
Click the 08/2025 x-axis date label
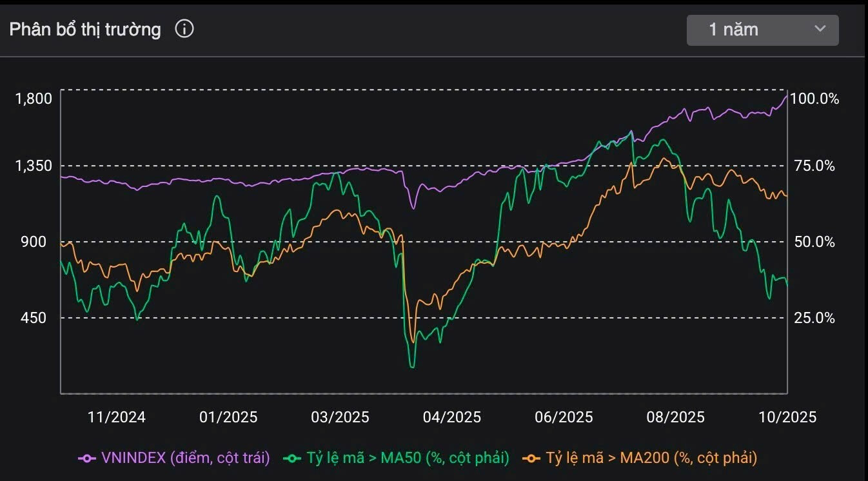675,417
